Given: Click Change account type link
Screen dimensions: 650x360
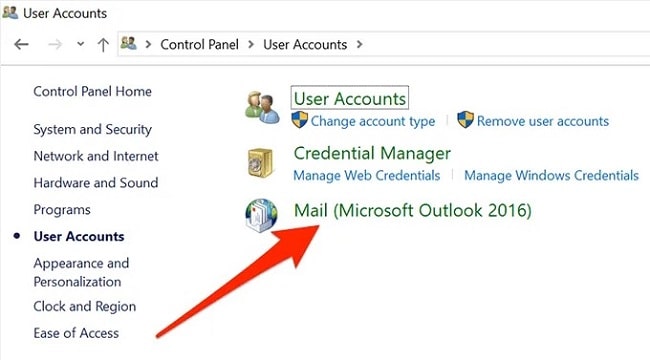Looking at the screenshot, I should click(x=373, y=121).
